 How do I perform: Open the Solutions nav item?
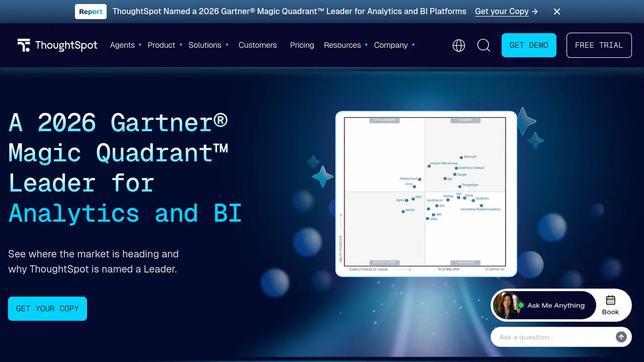pos(205,45)
